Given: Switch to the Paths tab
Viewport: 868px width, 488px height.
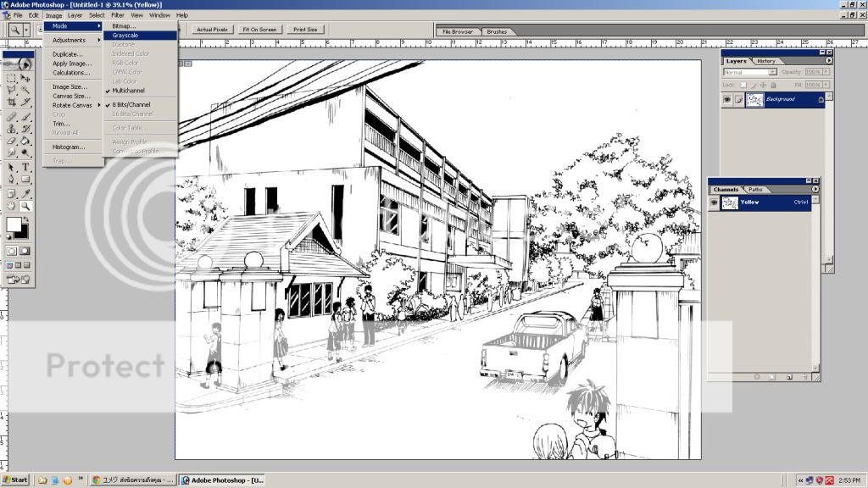Looking at the screenshot, I should (x=755, y=189).
